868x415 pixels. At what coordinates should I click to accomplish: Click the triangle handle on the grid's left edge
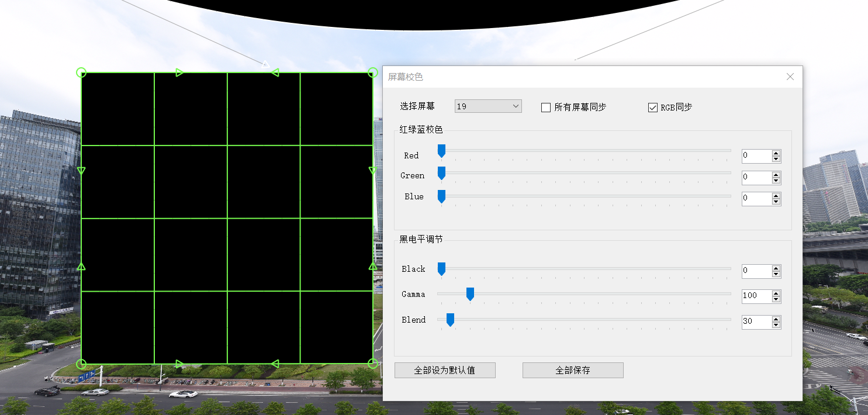(x=82, y=170)
